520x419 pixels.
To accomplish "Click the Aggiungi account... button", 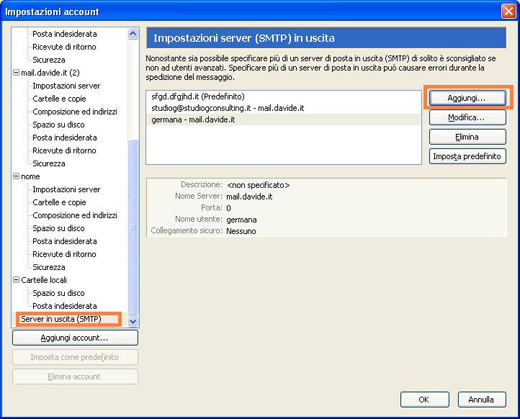I will (x=75, y=338).
